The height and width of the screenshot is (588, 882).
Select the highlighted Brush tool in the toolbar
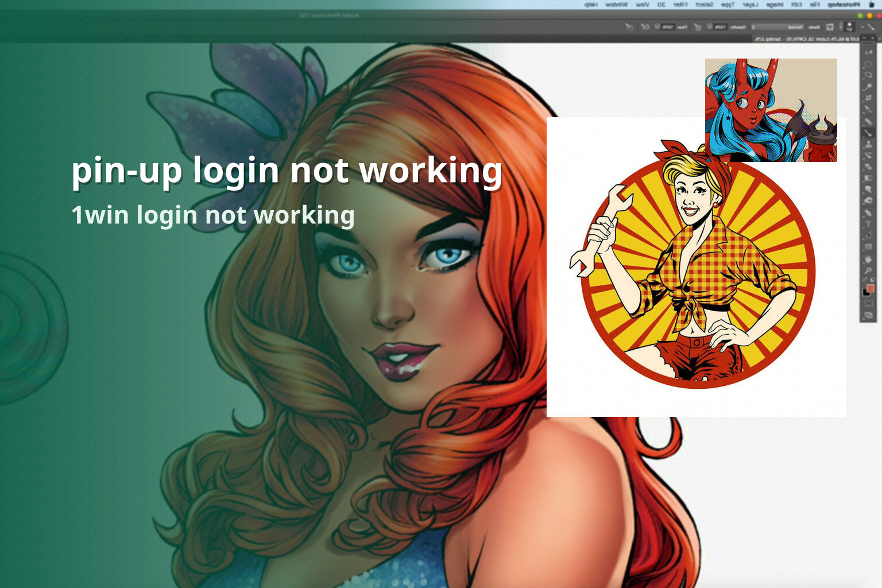[x=868, y=133]
